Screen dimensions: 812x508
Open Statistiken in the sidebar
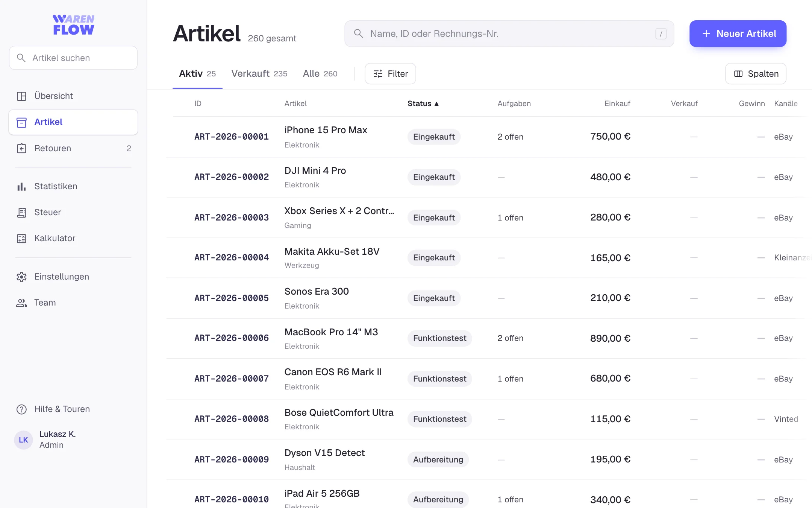point(73,187)
